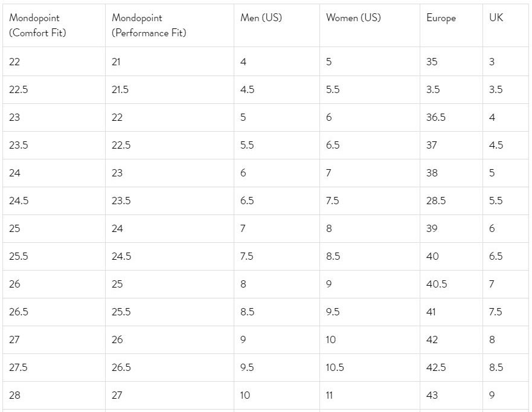Click the Europe 3.5 cell
This screenshot has height=412, width=532.
click(433, 90)
